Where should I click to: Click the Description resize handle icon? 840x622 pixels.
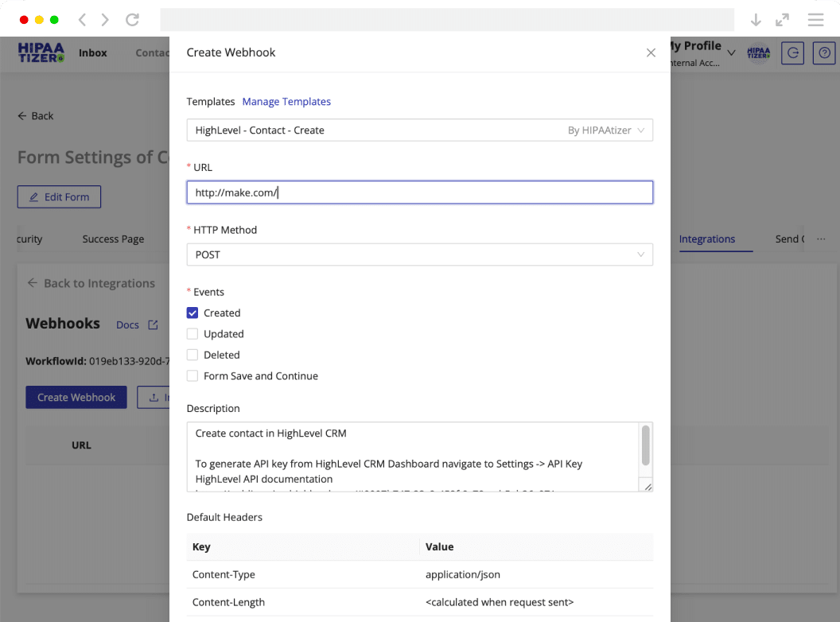[x=647, y=487]
